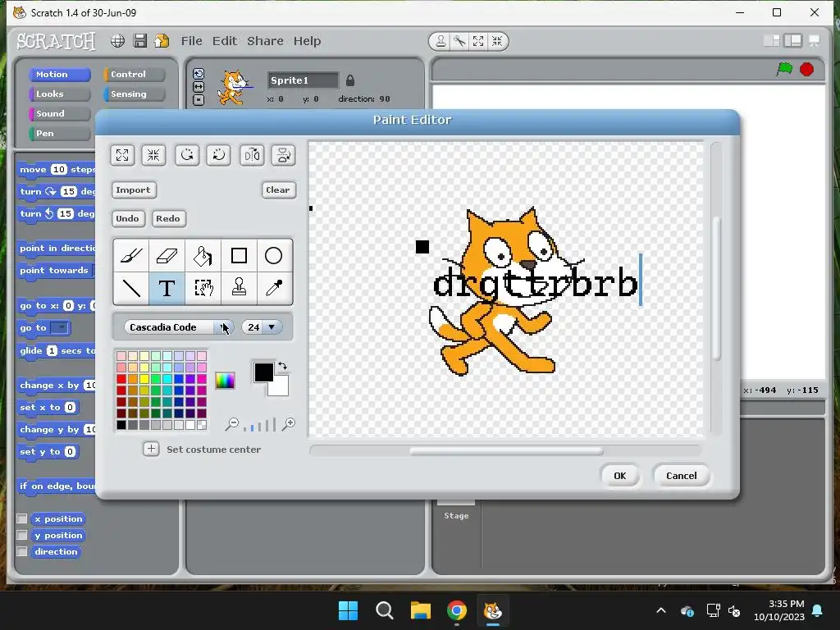Click the Redo button
This screenshot has height=630, width=840.
click(x=168, y=218)
